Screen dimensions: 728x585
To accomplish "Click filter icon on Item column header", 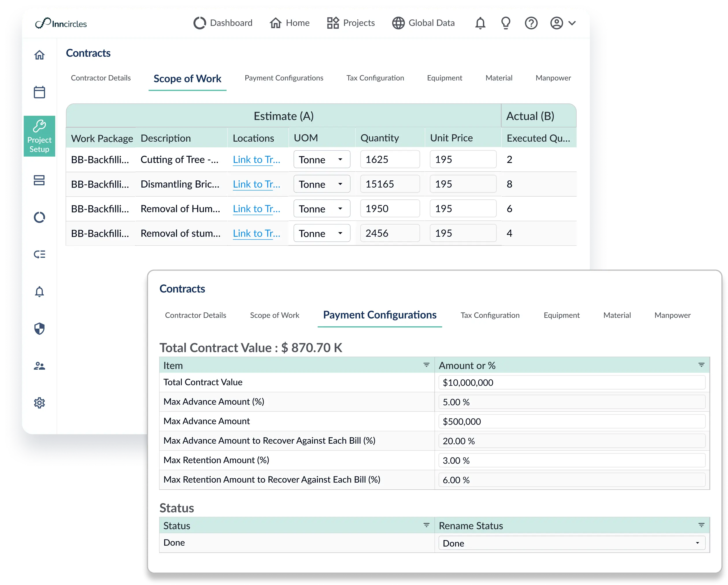I will 426,365.
